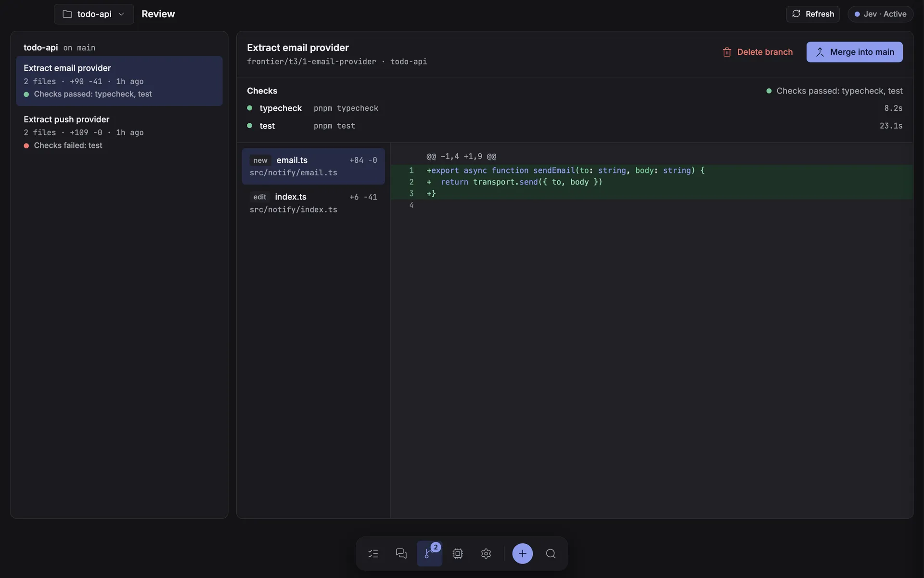
Task: Click the typecheck check row
Action: (x=575, y=108)
